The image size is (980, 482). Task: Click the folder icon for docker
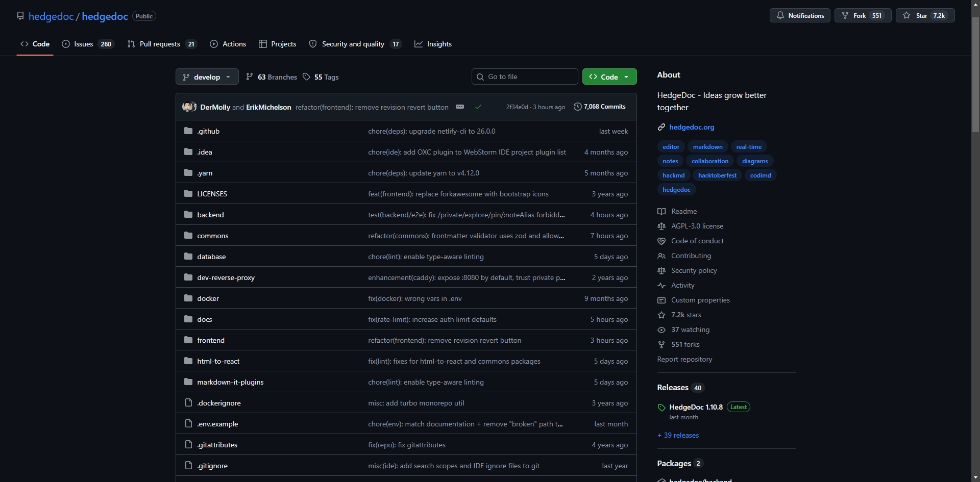188,298
